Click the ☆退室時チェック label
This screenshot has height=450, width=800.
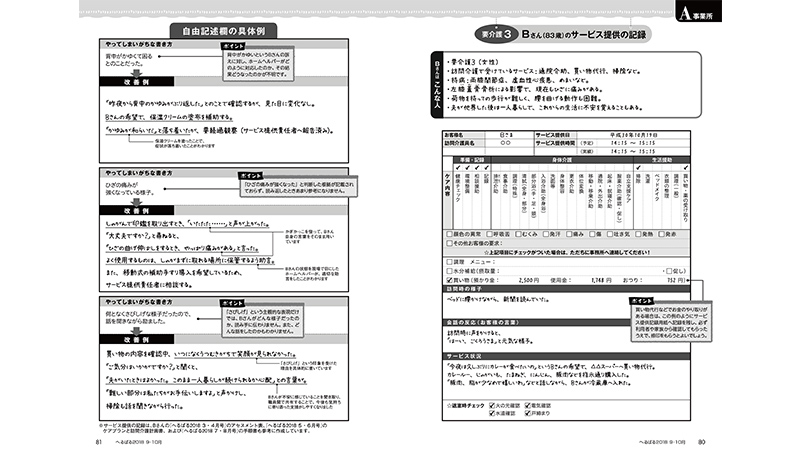[x=465, y=406]
